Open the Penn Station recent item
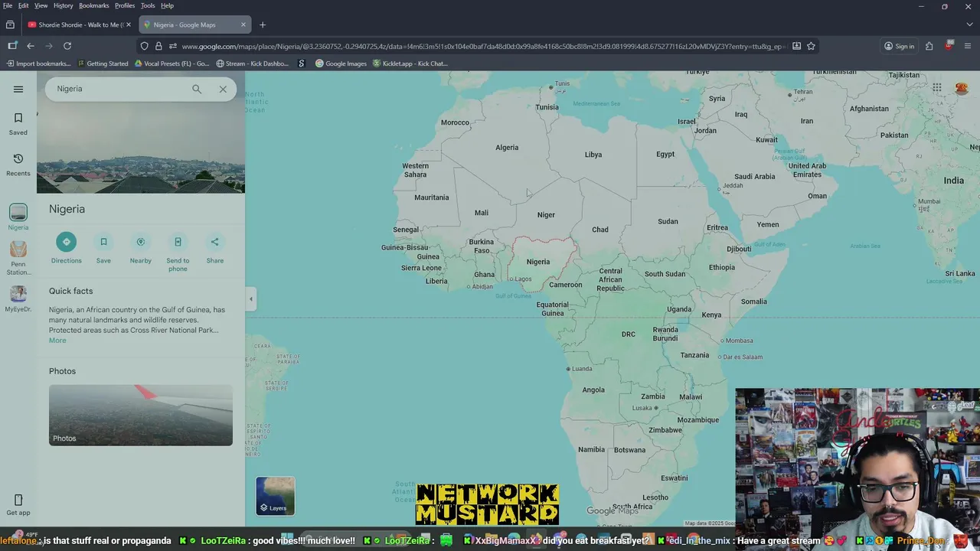This screenshot has width=980, height=551. (18, 258)
